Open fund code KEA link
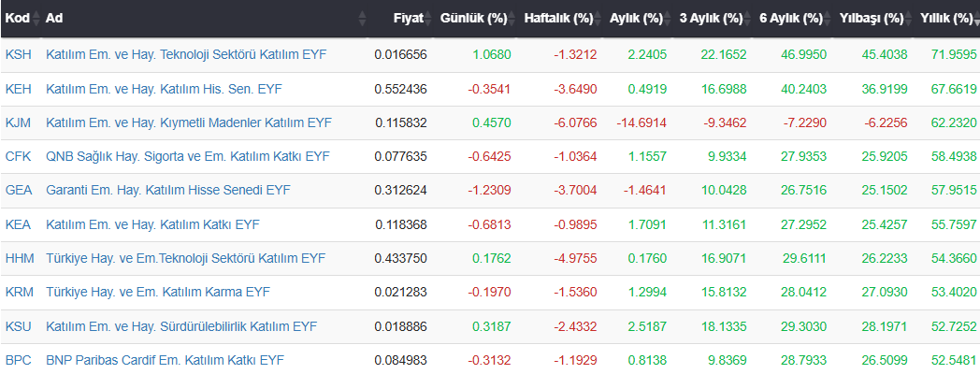The width and height of the screenshot is (980, 374). point(18,223)
